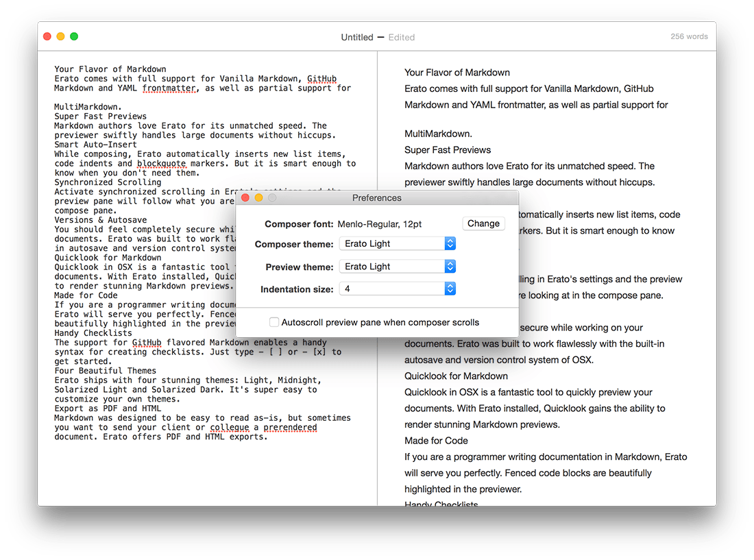Click misspelled word 'frontmatter' in composer
Screen dimensions: 754x560
[169, 88]
